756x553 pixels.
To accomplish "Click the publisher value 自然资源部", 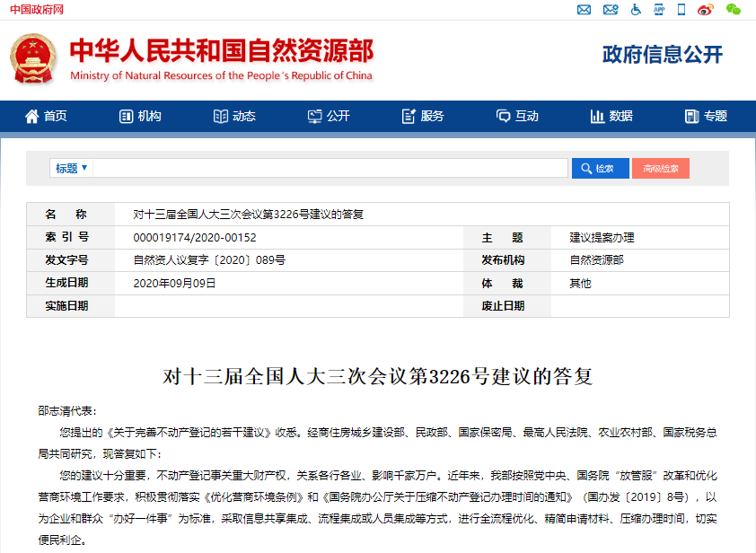I will (x=596, y=260).
